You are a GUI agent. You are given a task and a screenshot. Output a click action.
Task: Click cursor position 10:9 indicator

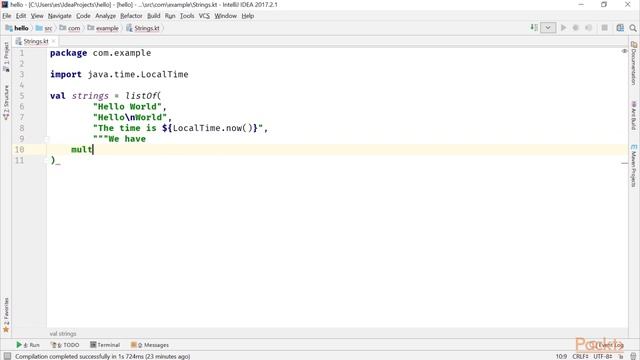click(x=561, y=356)
